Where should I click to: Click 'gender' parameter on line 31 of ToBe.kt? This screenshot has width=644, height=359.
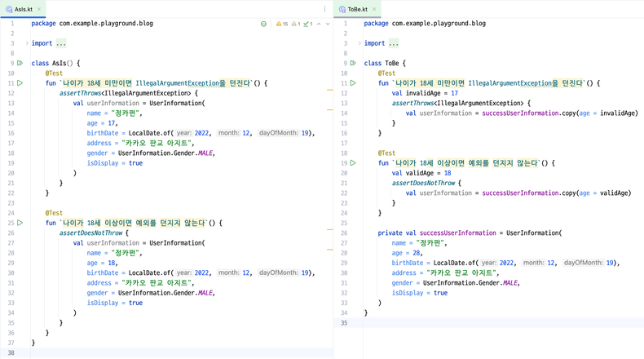[402, 283]
